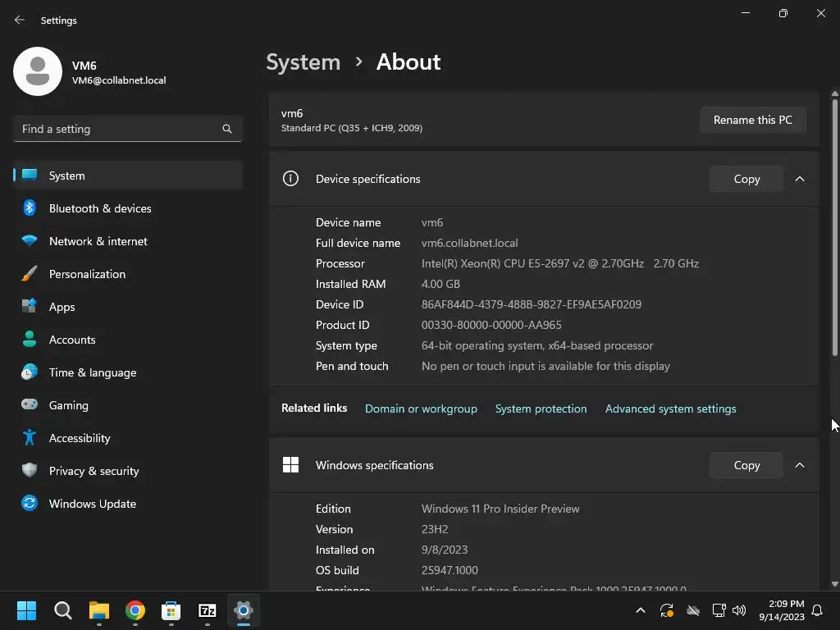Open the notifications bell icon

tap(818, 610)
